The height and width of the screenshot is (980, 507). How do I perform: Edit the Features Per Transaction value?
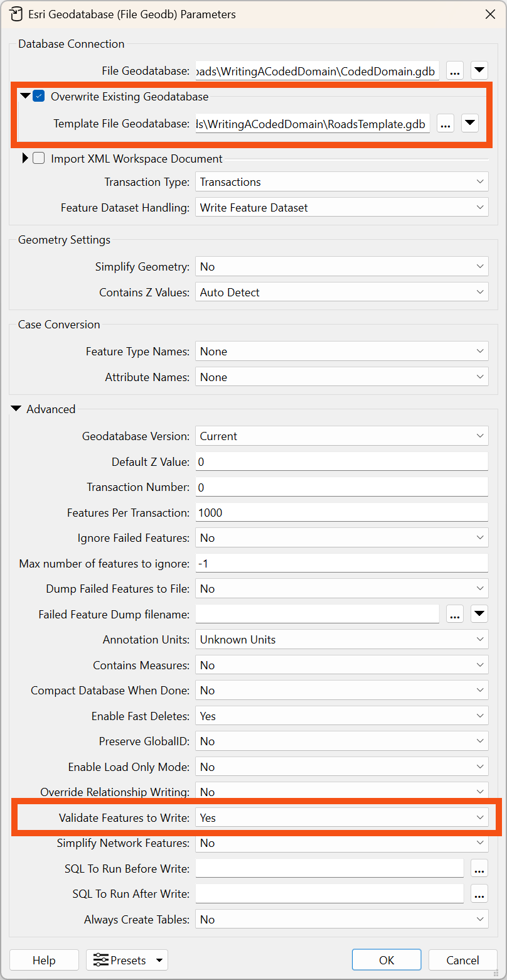342,512
